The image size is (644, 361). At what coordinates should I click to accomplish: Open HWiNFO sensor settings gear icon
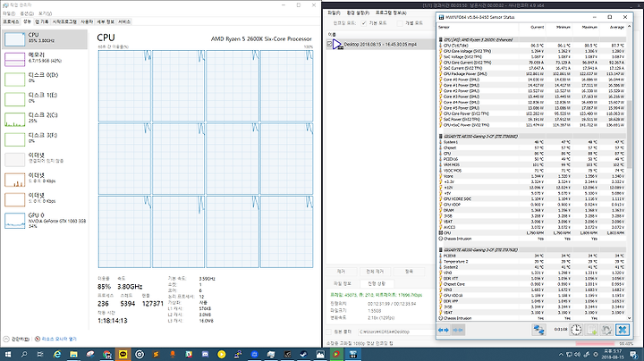[x=606, y=330]
